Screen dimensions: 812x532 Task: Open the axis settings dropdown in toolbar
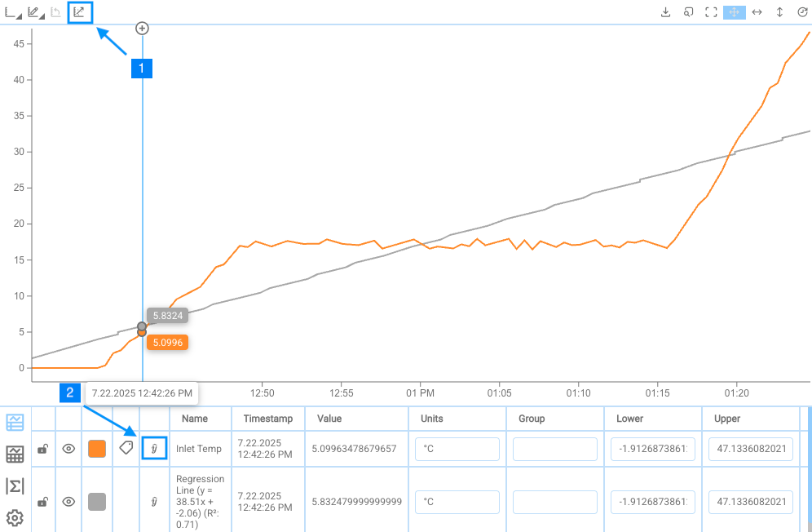pos(13,12)
